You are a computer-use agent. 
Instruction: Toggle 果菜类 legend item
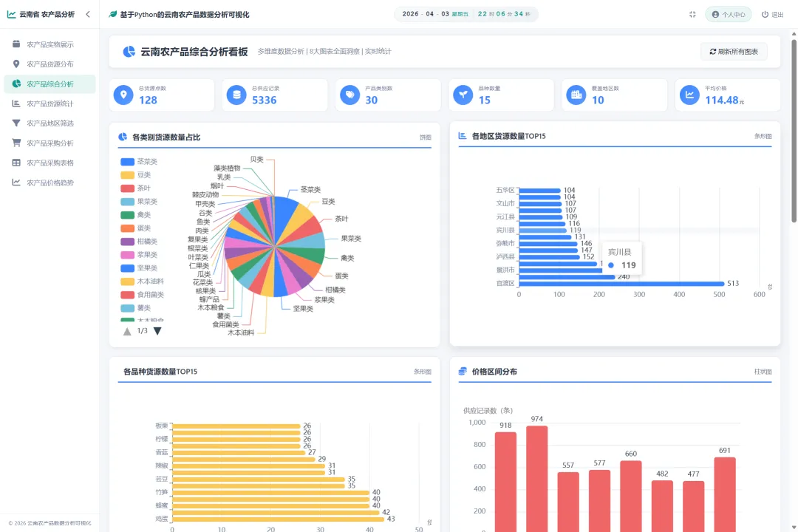(139, 202)
